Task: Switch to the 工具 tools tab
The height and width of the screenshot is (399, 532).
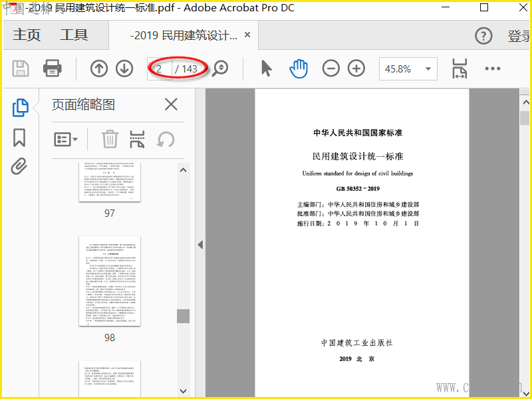Action: click(74, 35)
